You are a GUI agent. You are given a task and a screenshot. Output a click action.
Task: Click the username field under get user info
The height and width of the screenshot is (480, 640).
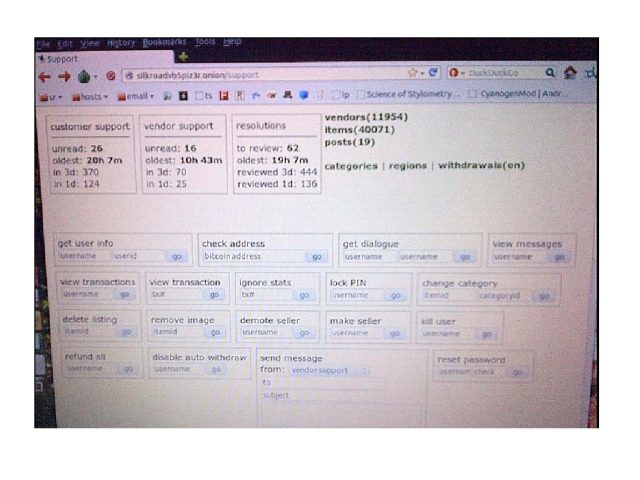coord(84,256)
